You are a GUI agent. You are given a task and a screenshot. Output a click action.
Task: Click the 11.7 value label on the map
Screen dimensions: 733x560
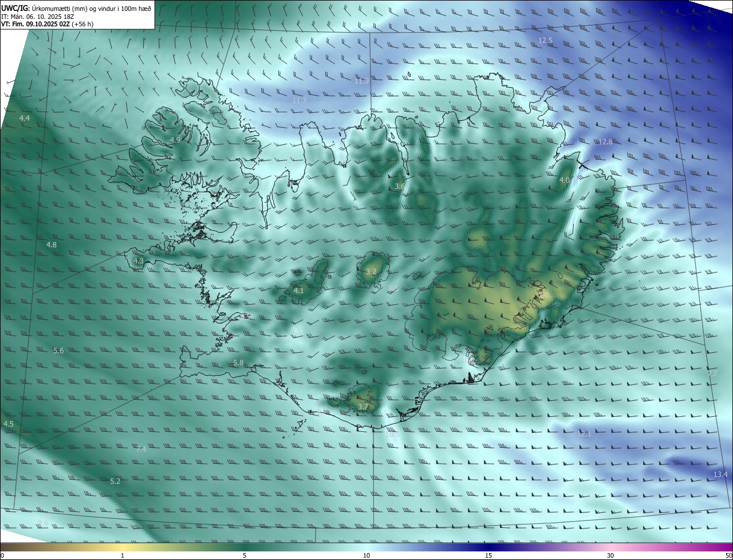click(299, 101)
